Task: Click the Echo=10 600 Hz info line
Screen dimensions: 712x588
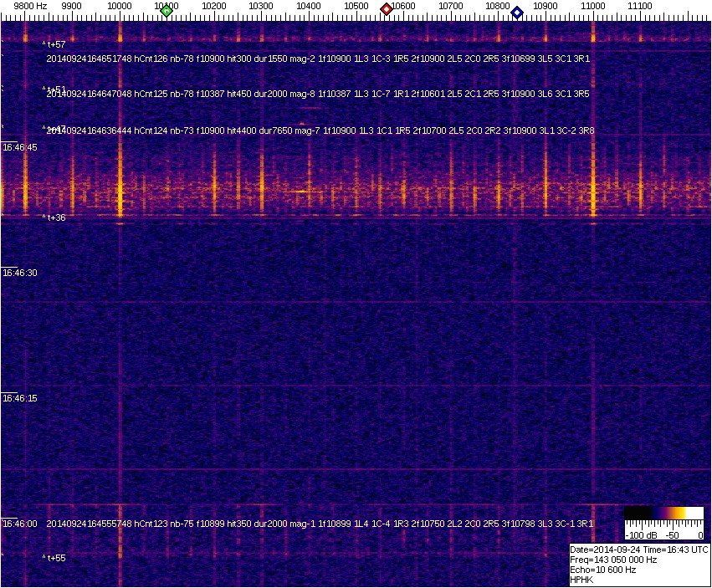Action: coord(602,570)
